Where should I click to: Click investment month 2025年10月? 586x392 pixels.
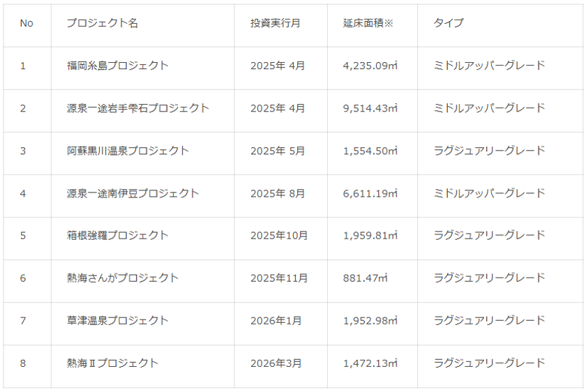(279, 235)
